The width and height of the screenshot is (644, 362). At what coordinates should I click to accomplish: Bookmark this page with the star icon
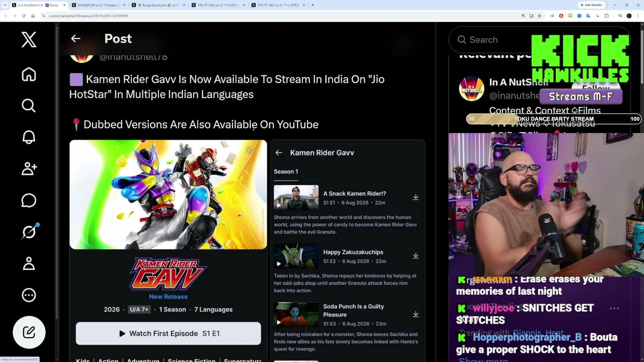pos(539,16)
